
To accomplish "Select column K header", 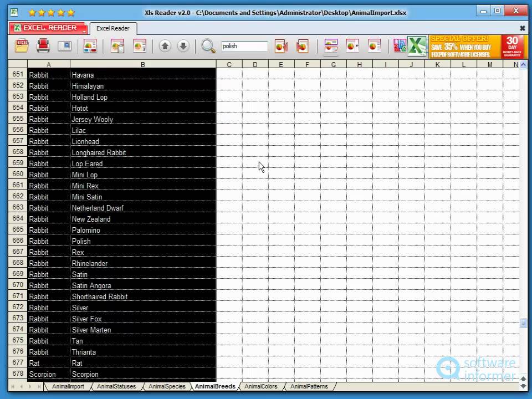I will (438, 64).
